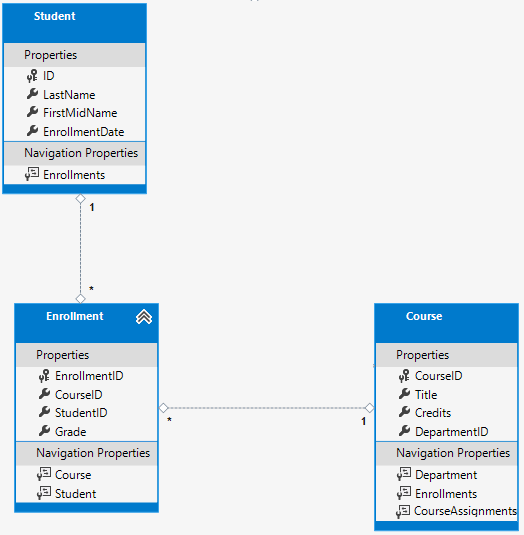Click the wrench icon beside EnrollmentDate
Viewport: 524px width, 535px height.
[x=32, y=131]
